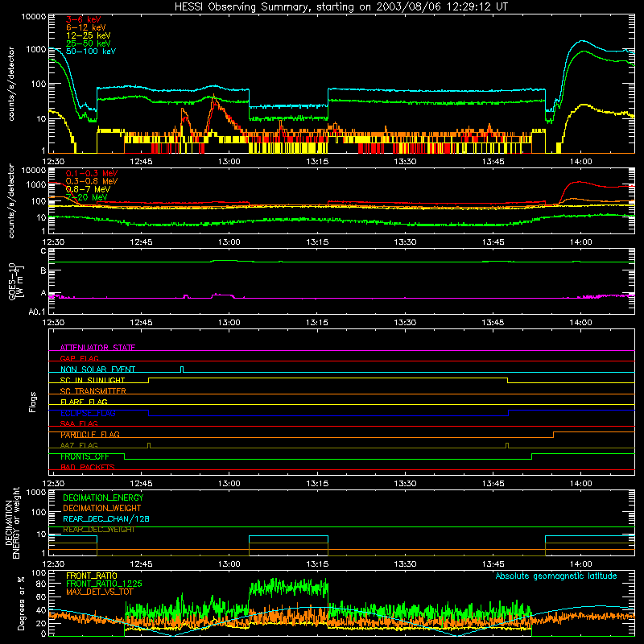Click the A0.1 tick label on GOES plot
The width and height of the screenshot is (644, 644).
(x=37, y=312)
